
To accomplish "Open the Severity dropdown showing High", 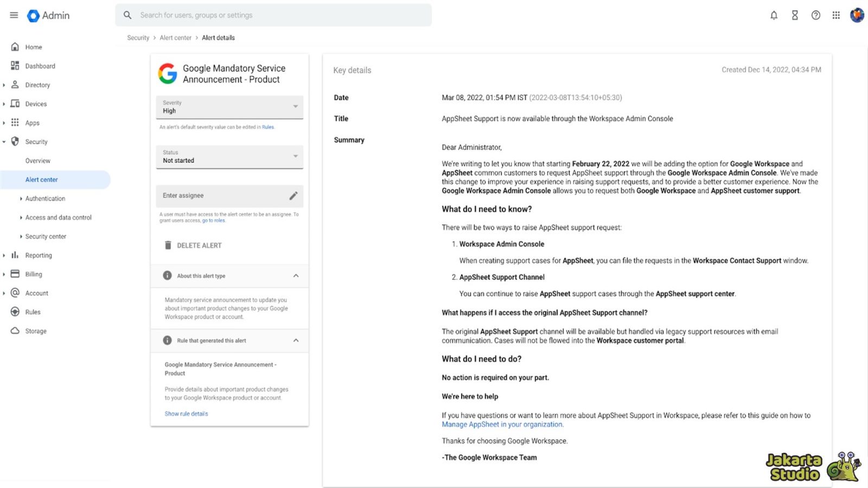I will click(296, 107).
